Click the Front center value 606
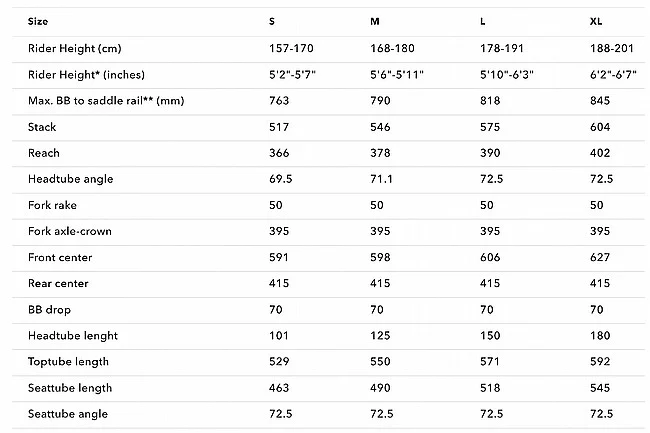The width and height of the screenshot is (650, 433). [490, 257]
